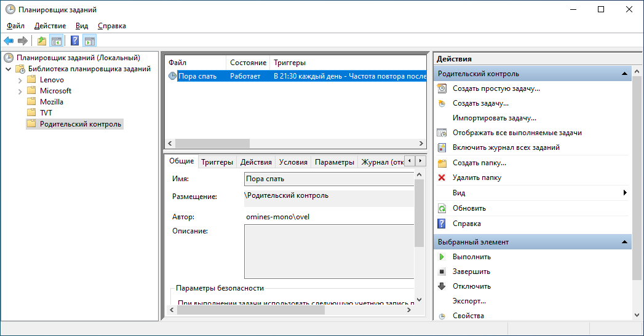Screen dimensions: 644x336
Task: Open the Вид menu in the menu bar
Action: point(82,26)
